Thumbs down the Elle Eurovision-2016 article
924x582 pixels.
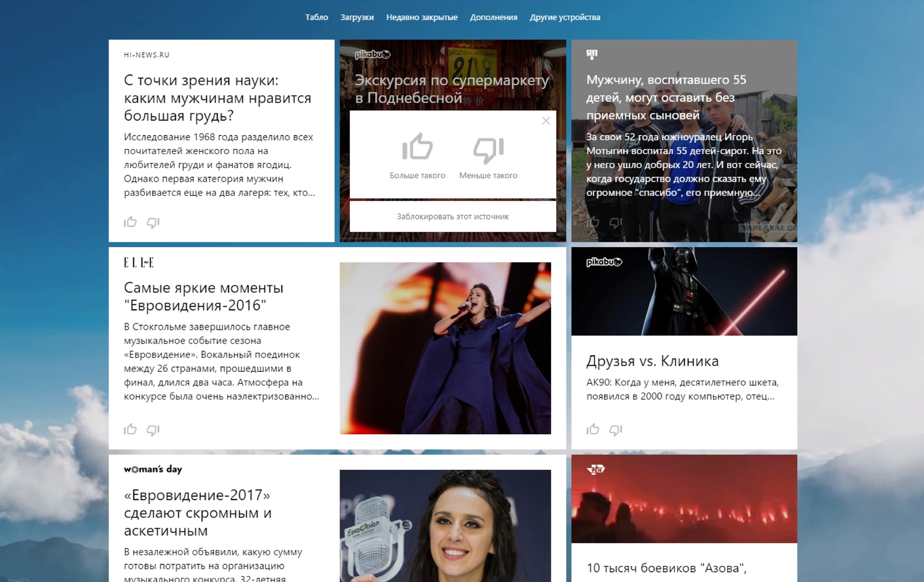[153, 430]
